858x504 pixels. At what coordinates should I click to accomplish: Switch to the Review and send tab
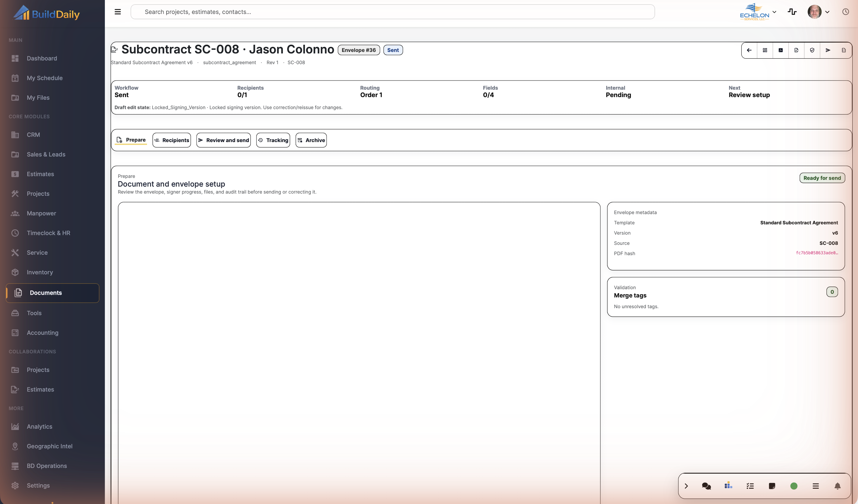tap(223, 140)
